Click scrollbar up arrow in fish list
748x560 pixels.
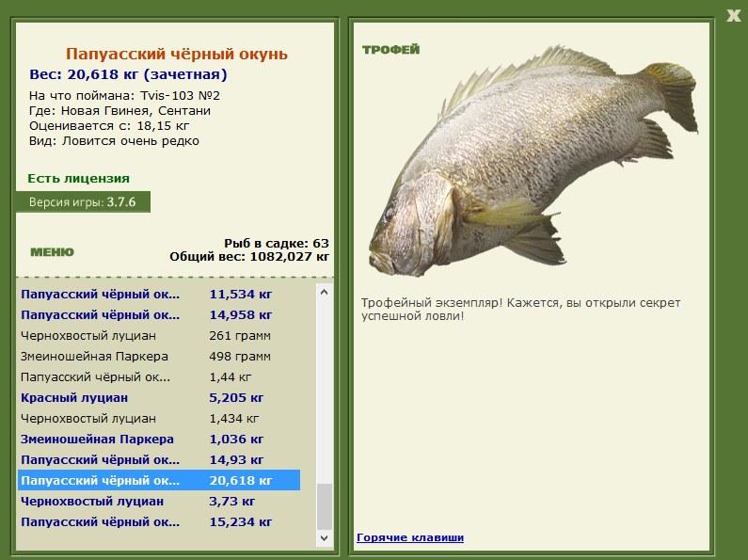pyautogui.click(x=325, y=292)
